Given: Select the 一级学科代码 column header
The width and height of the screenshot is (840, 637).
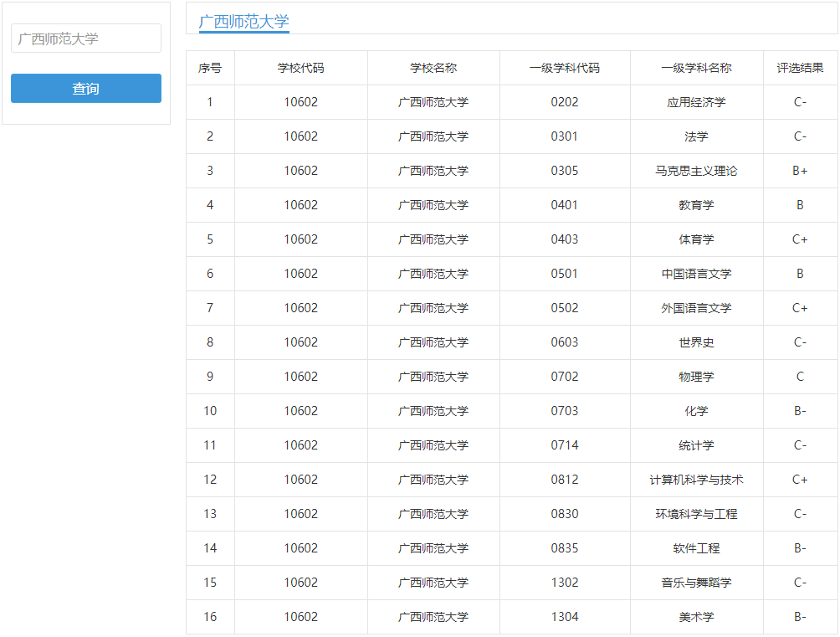Looking at the screenshot, I should click(565, 68).
